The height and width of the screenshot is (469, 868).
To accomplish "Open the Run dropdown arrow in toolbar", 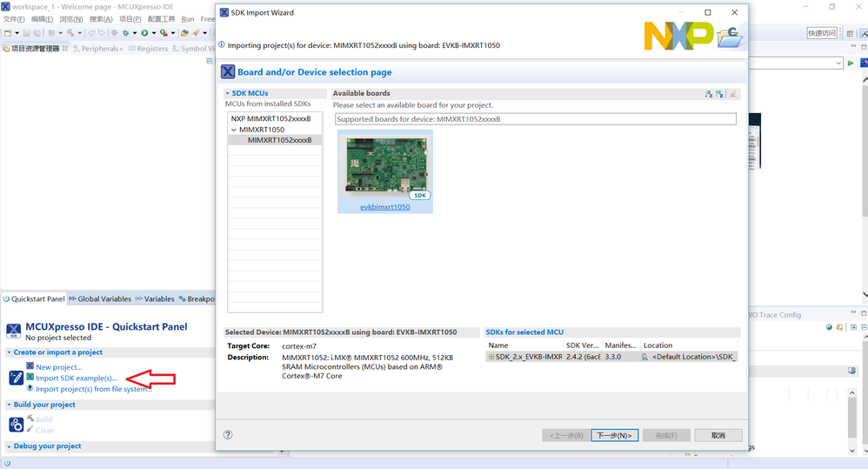I will pyautogui.click(x=154, y=33).
